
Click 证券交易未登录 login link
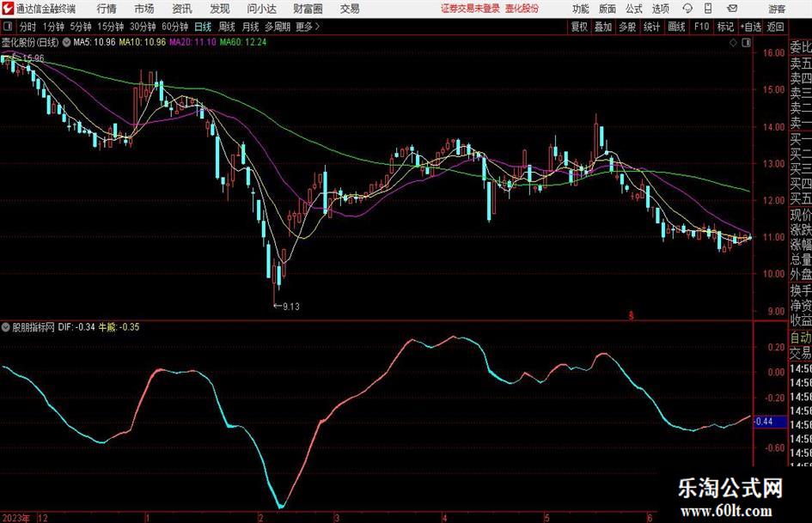(x=470, y=9)
